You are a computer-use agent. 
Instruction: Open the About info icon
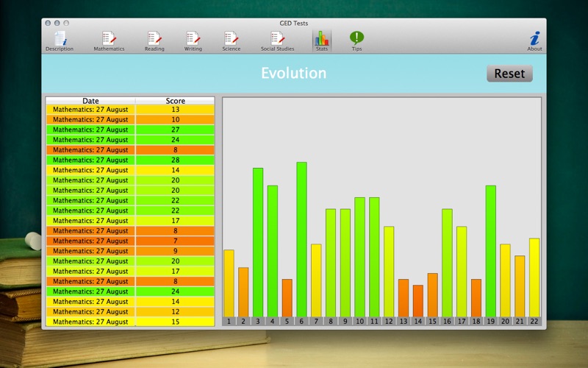coord(534,41)
